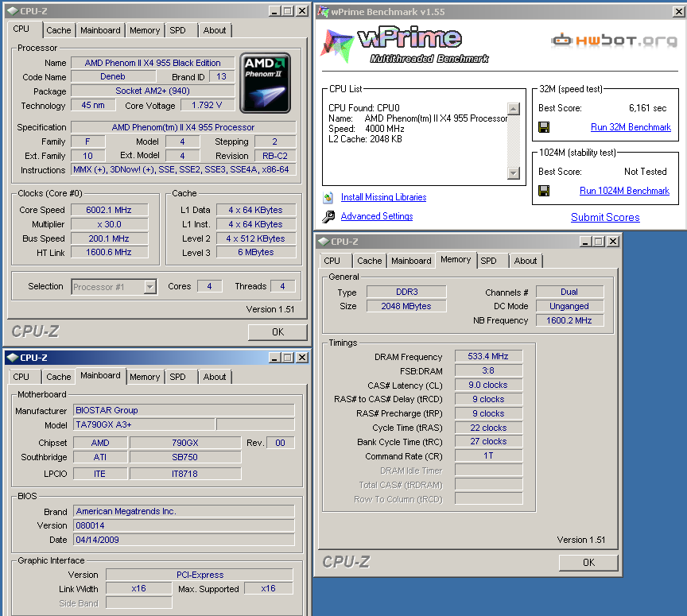Minimize the top CPU-Z CPU window
Screen dimensions: 687x616
click(274, 11)
